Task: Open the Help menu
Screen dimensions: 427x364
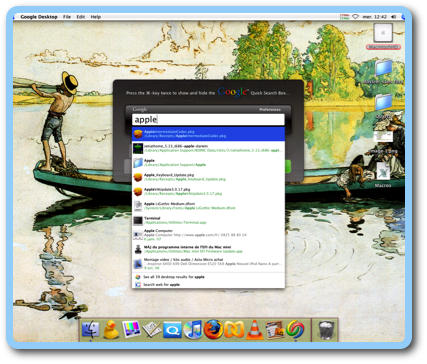Action: pos(96,17)
